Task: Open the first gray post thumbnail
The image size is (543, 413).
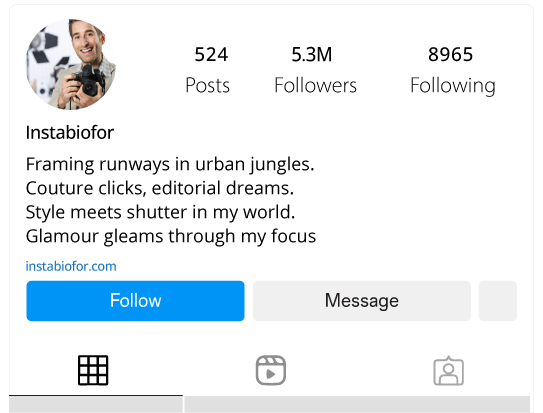Action: click(x=96, y=405)
